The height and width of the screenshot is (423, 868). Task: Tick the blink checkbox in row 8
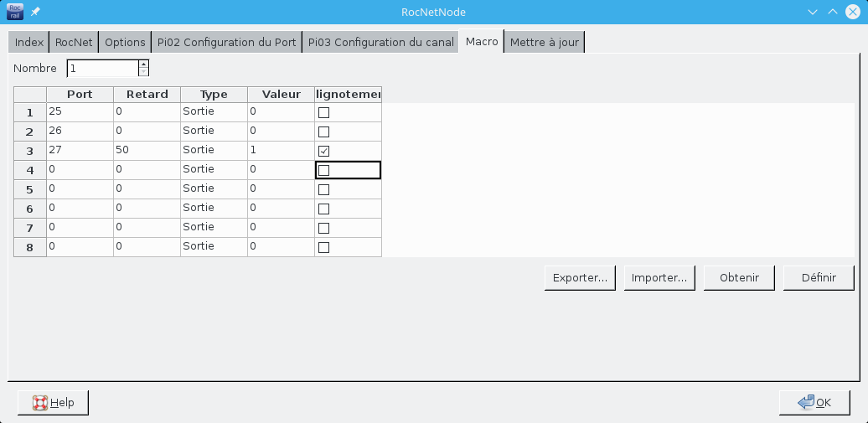[x=324, y=247]
